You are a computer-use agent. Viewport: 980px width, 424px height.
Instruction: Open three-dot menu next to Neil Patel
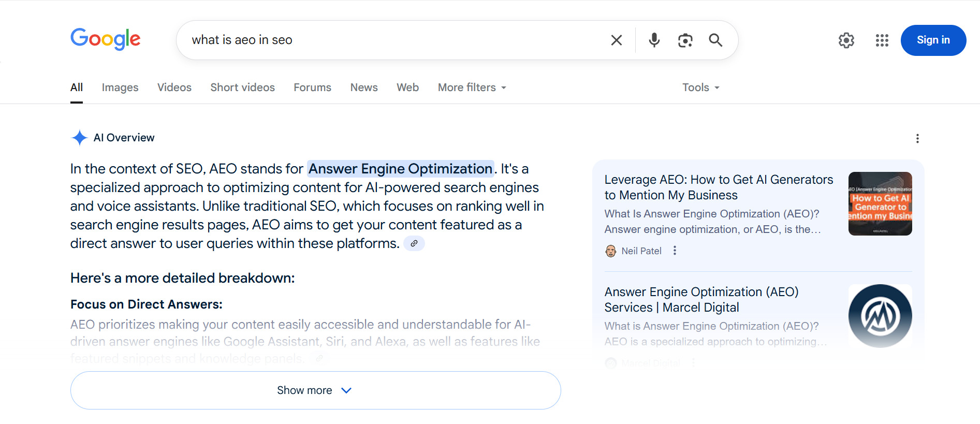tap(675, 251)
